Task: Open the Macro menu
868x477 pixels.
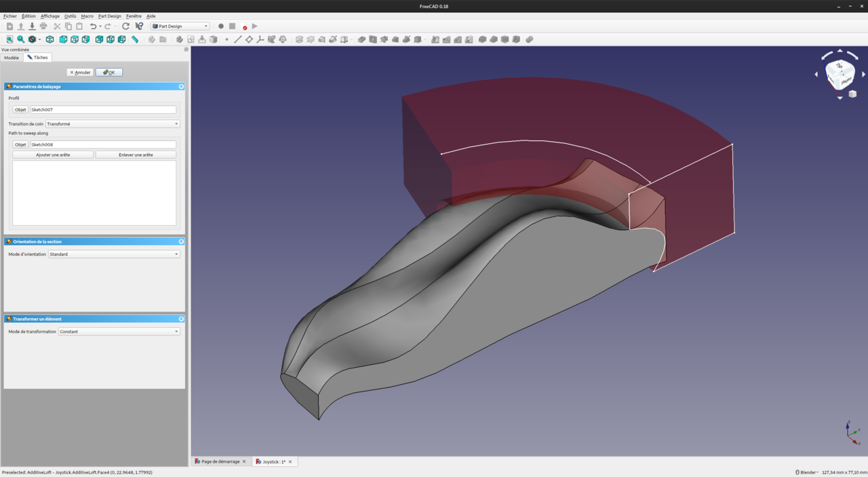Action: [87, 16]
